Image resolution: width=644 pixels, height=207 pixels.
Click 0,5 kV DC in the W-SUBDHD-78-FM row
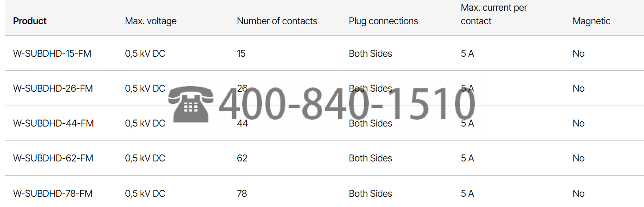click(x=145, y=194)
